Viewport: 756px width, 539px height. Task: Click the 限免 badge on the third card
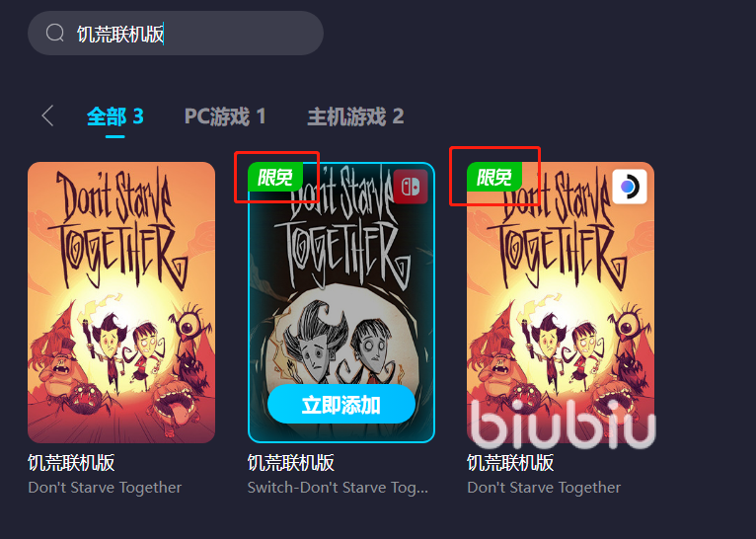(x=494, y=177)
